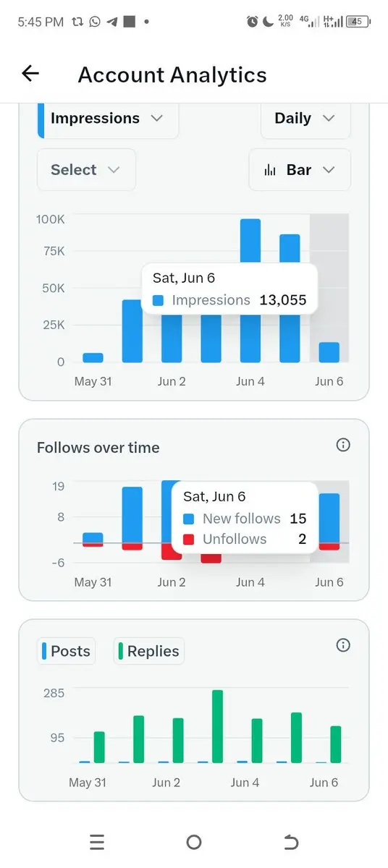388x868 pixels.
Task: Toggle the Replies series in the chart
Action: click(148, 651)
